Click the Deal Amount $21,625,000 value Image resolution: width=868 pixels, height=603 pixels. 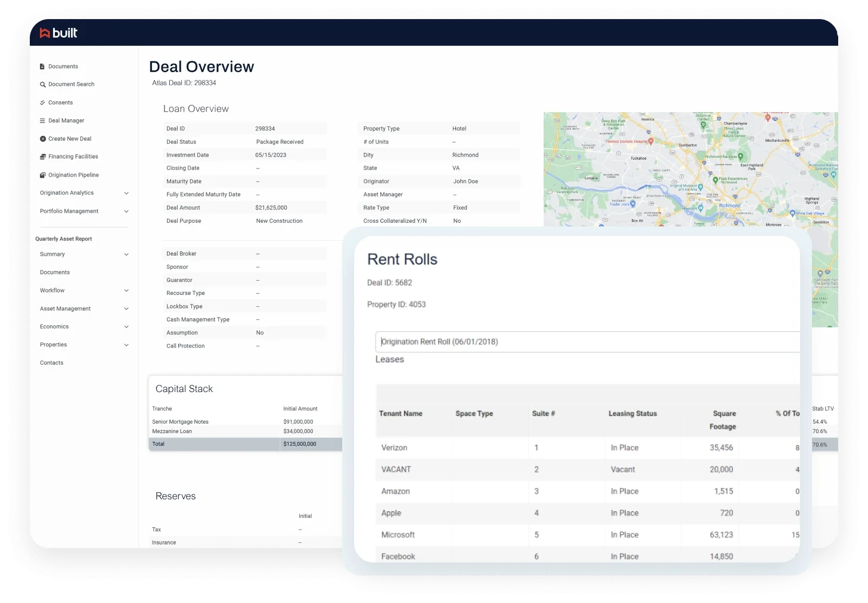pos(271,208)
